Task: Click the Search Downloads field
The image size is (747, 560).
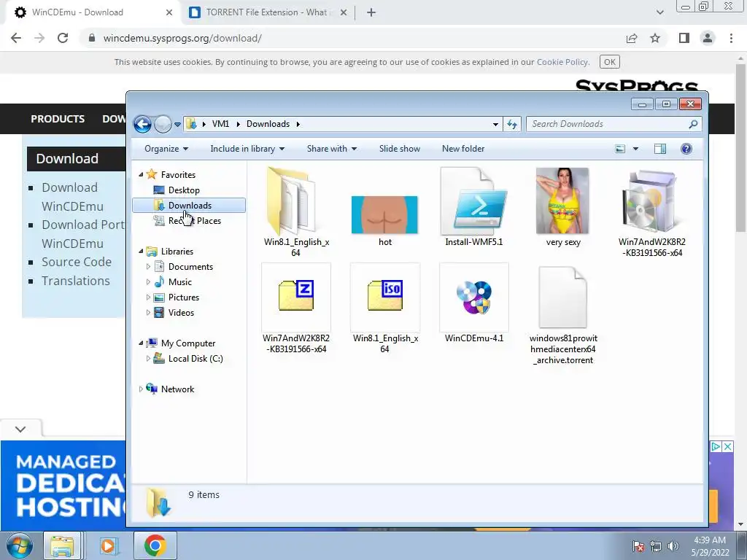Action: click(x=614, y=124)
